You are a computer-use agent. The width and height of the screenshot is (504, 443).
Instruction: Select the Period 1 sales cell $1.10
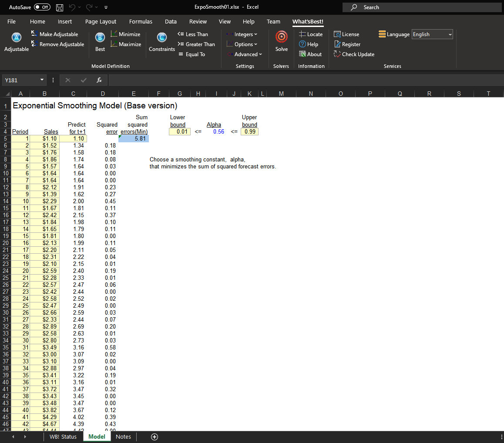pyautogui.click(x=45, y=138)
